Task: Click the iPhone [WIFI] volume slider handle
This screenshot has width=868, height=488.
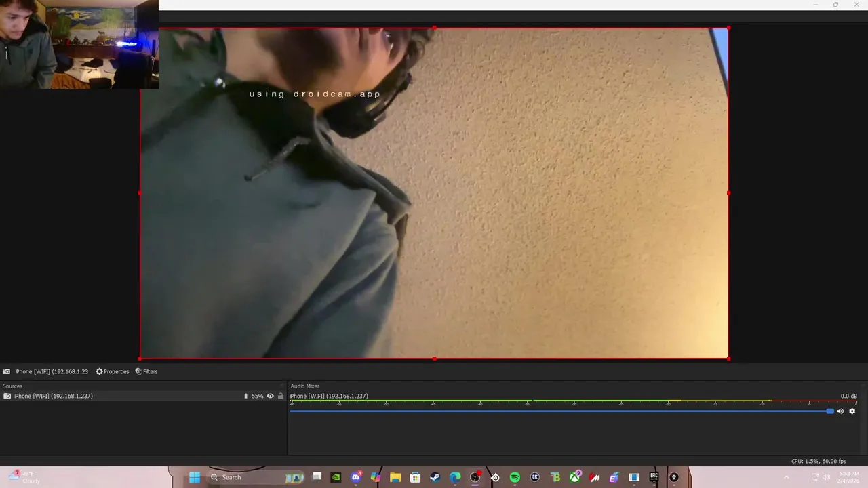Action: coord(830,411)
